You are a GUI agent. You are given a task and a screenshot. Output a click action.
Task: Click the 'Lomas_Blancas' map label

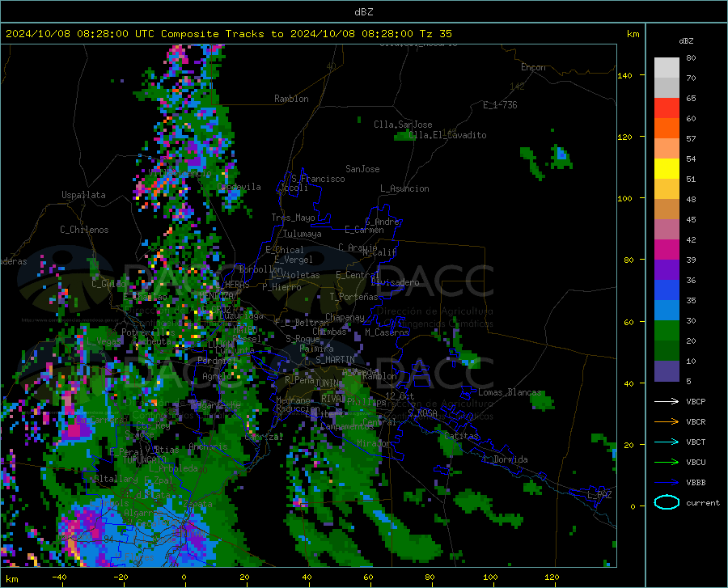pos(510,392)
